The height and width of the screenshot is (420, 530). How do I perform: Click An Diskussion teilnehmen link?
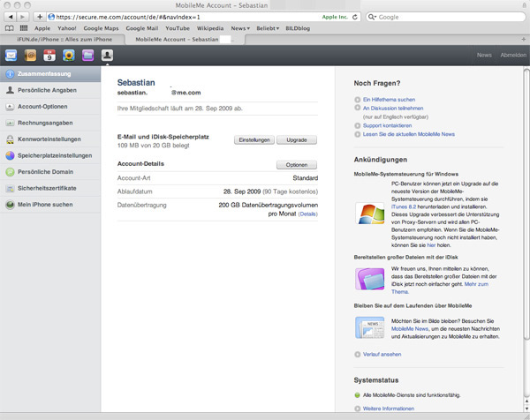393,108
